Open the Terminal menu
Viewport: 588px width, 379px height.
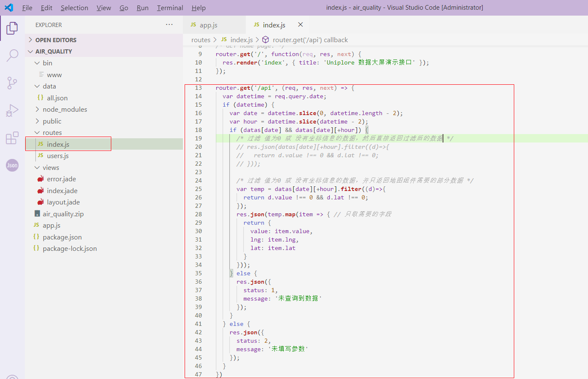tap(170, 8)
